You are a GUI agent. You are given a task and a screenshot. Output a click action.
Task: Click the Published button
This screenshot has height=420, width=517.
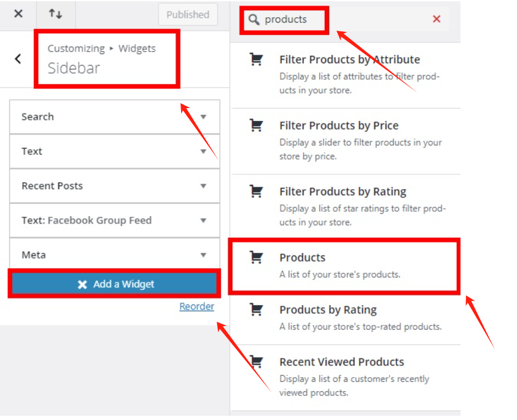coord(188,14)
